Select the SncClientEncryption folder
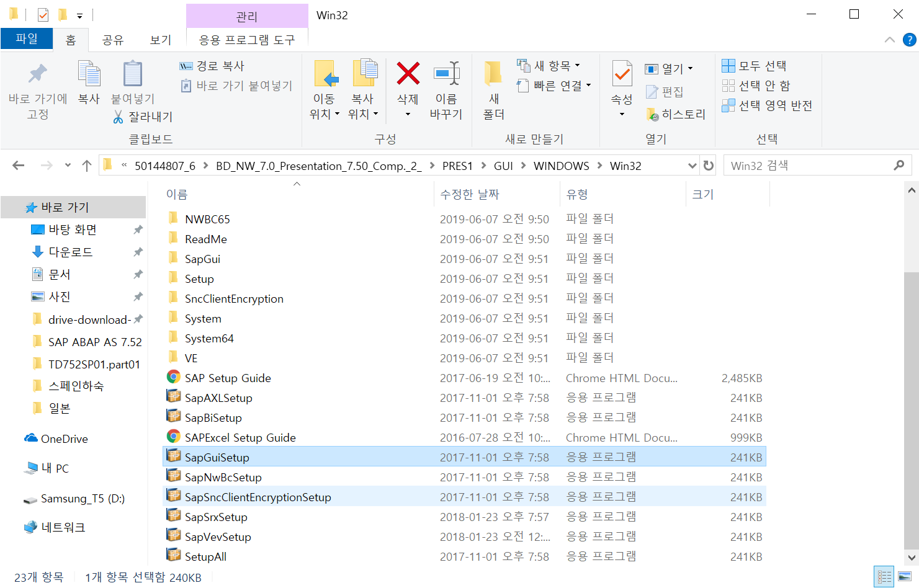 tap(464, 298)
